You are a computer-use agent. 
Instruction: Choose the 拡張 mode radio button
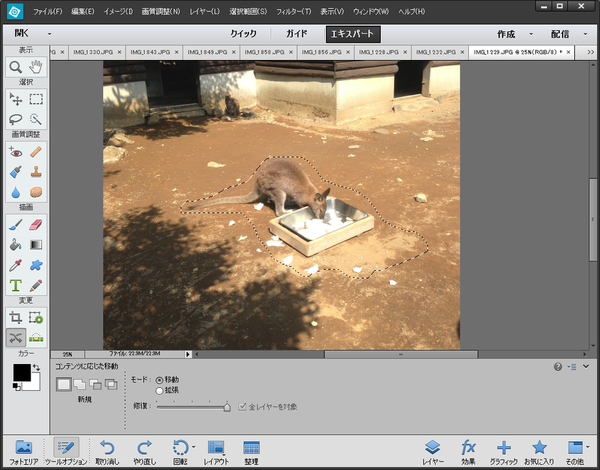[159, 391]
